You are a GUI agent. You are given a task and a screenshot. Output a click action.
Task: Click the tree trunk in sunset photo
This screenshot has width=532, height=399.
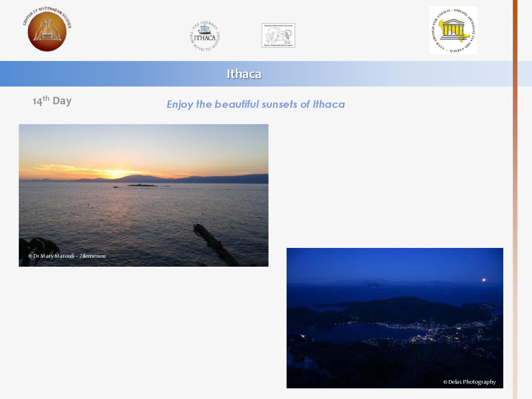pos(213,241)
